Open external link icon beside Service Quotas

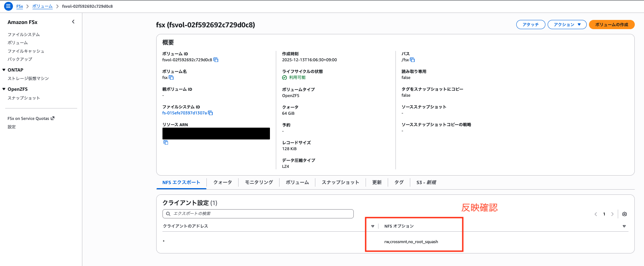tap(52, 118)
